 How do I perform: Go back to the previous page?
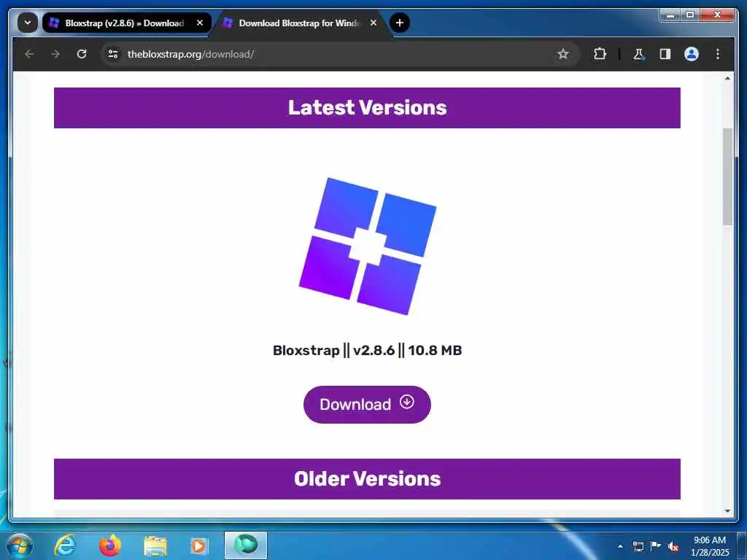[x=29, y=54]
